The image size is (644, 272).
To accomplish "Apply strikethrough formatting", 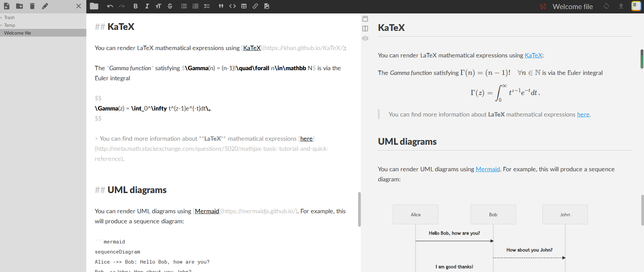I will pyautogui.click(x=170, y=6).
